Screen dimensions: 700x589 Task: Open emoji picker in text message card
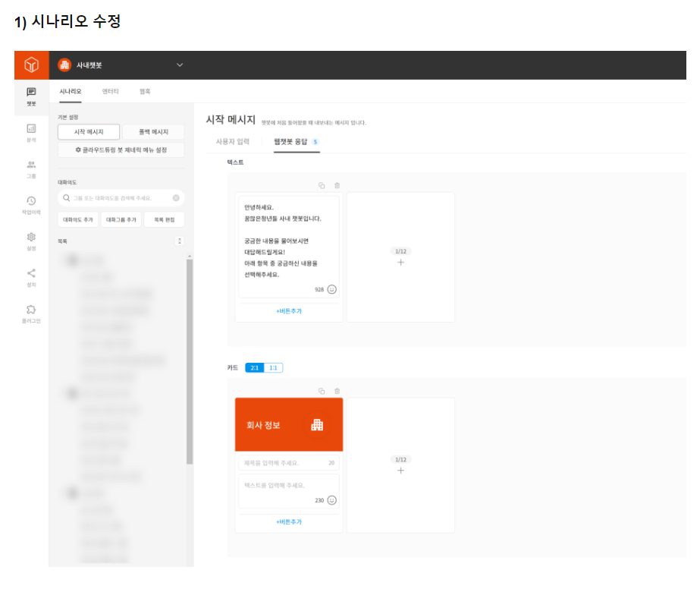[331, 290]
